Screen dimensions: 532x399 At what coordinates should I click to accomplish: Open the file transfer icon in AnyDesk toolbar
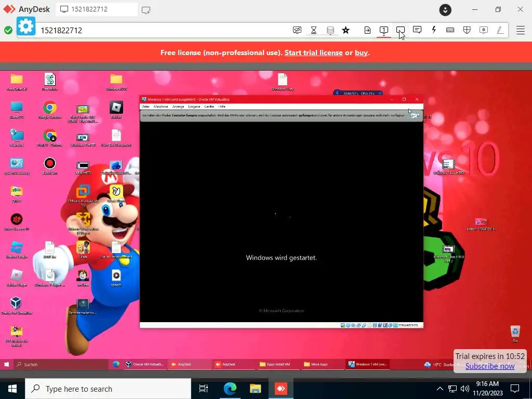click(x=367, y=30)
